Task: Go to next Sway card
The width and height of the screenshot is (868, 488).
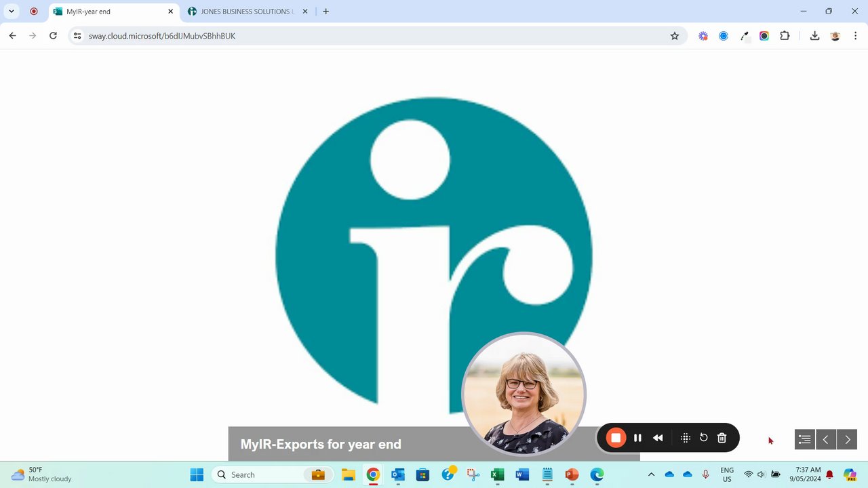Action: [x=847, y=439]
